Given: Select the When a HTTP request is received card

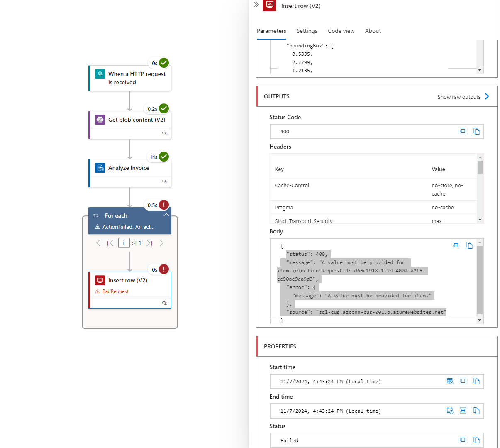Looking at the screenshot, I should tap(130, 78).
